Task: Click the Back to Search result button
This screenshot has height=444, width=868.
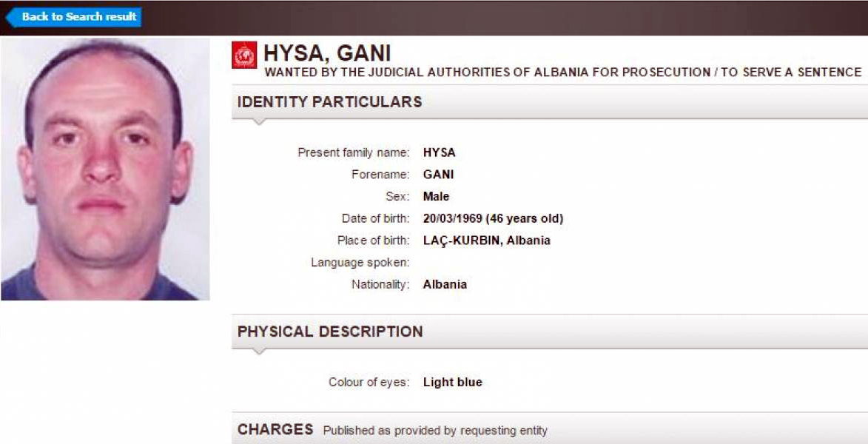Action: coord(74,16)
